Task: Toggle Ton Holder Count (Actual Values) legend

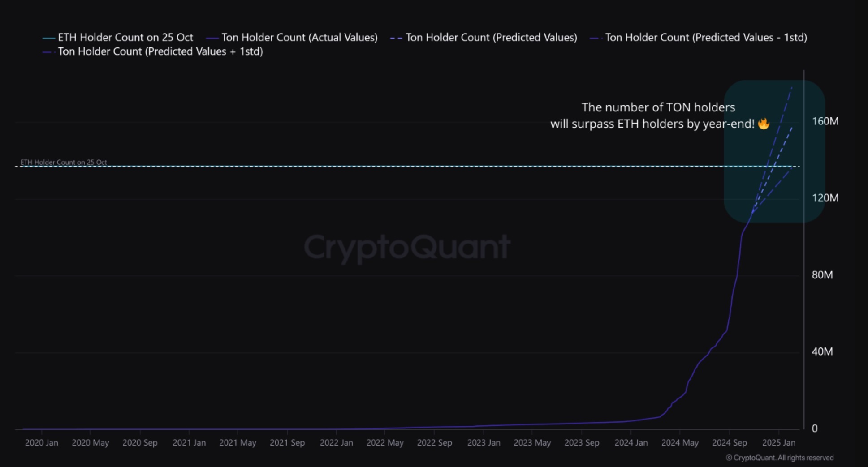Action: click(292, 38)
